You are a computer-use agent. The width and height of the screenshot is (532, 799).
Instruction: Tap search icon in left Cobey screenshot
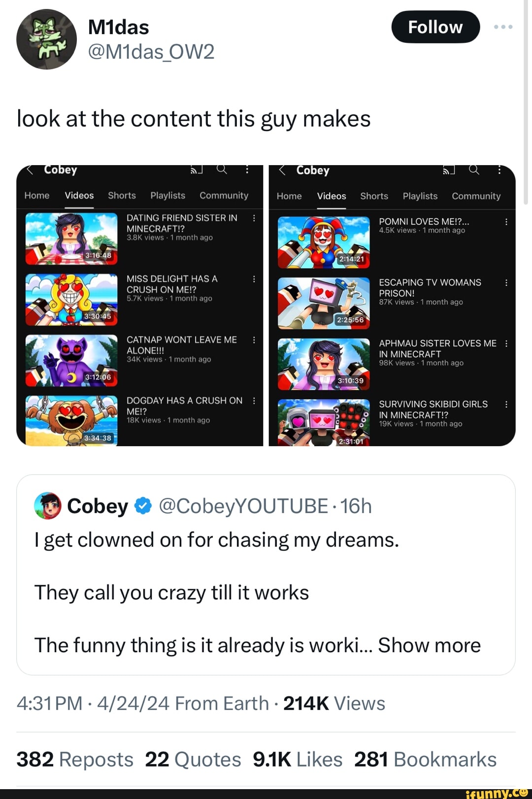pyautogui.click(x=222, y=170)
